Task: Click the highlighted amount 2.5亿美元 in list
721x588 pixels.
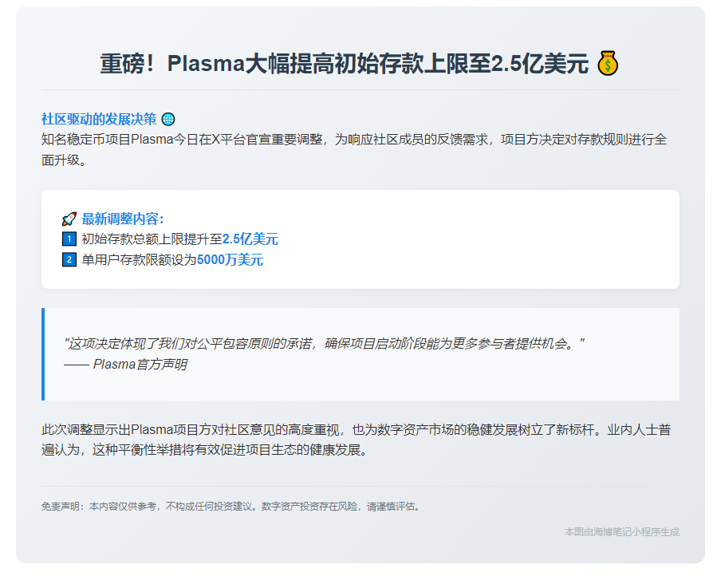Action: [x=250, y=239]
